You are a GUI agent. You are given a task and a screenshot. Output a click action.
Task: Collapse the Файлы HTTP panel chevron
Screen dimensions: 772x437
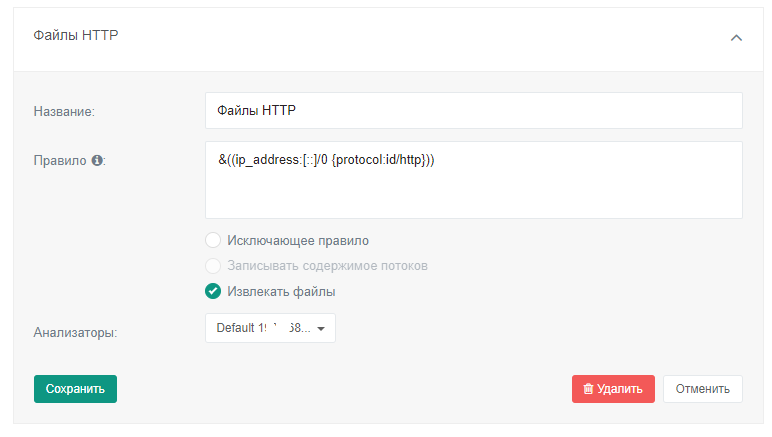[x=736, y=37]
